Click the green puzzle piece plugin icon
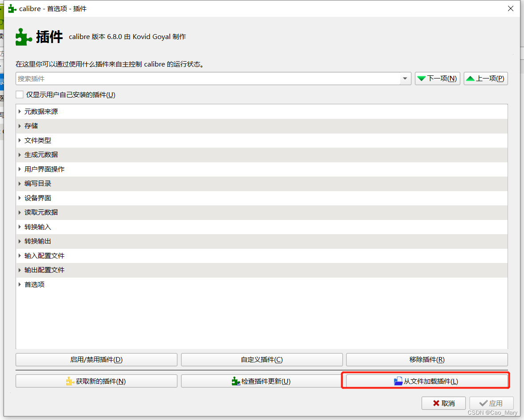The image size is (524, 420). click(x=24, y=37)
